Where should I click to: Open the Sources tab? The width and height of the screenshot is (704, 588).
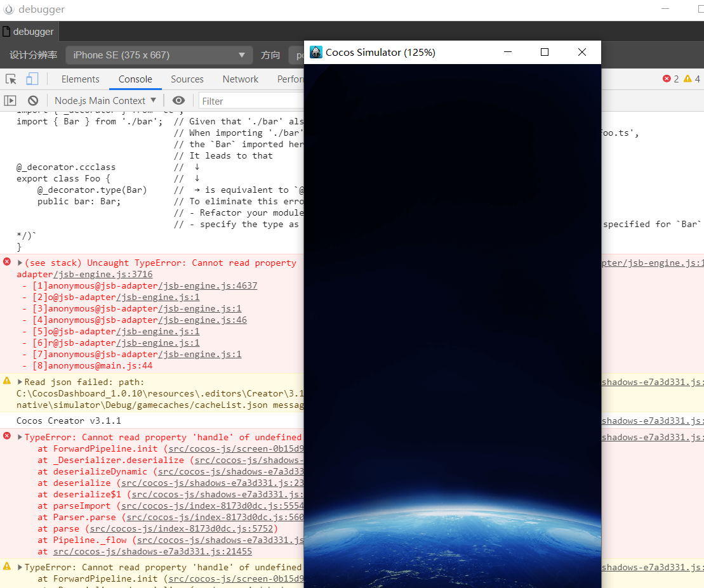[187, 79]
